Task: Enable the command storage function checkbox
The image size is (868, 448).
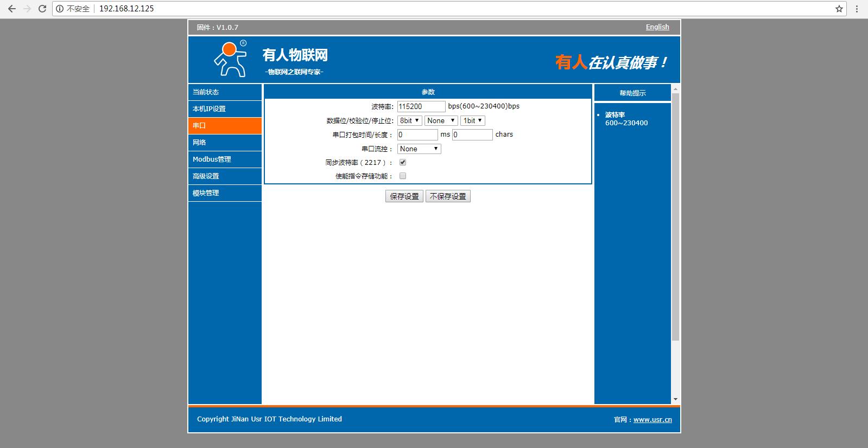Action: pos(403,176)
